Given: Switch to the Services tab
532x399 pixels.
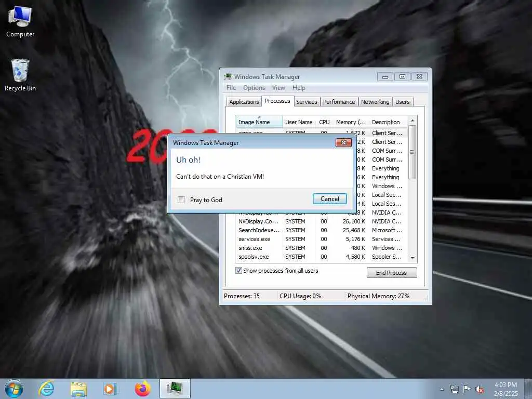Looking at the screenshot, I should pos(307,102).
